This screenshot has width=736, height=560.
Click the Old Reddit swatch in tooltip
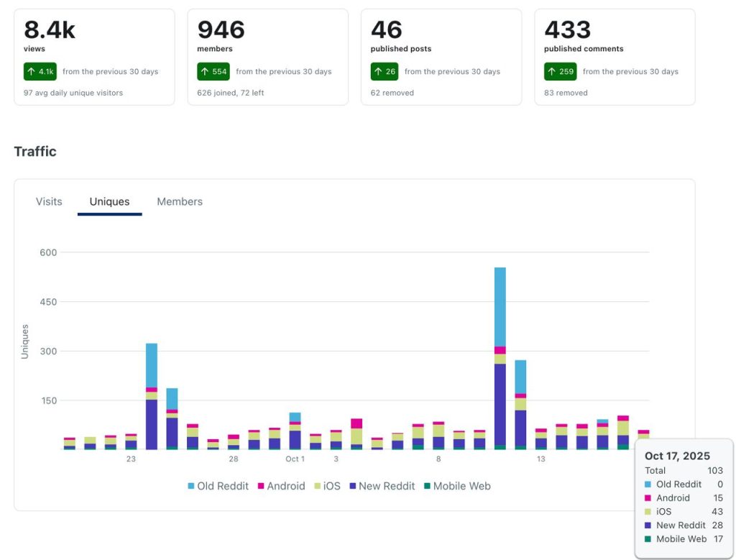point(649,485)
